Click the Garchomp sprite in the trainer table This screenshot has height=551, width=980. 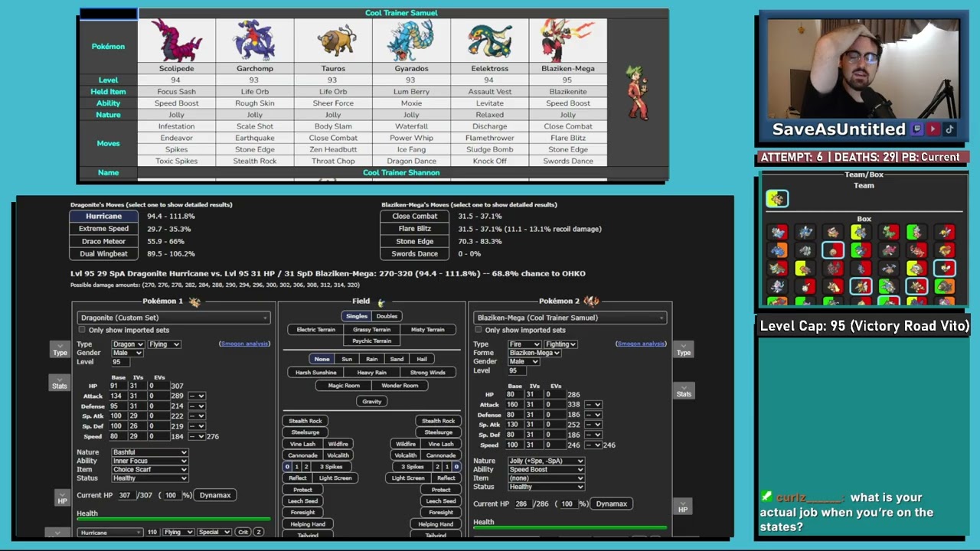(255, 41)
